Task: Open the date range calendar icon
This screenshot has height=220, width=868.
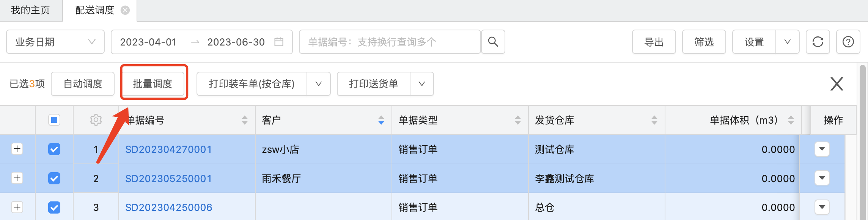Action: tap(279, 42)
